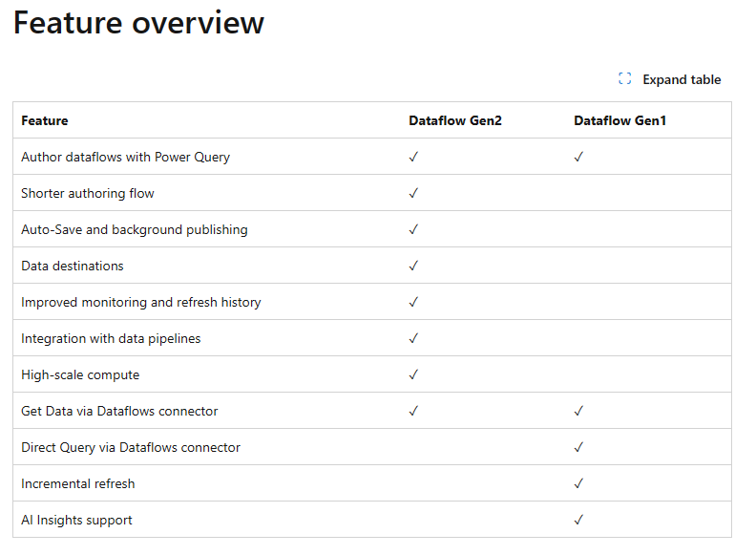Click Gen2 checkmark for Shorter authoring flow

[413, 193]
